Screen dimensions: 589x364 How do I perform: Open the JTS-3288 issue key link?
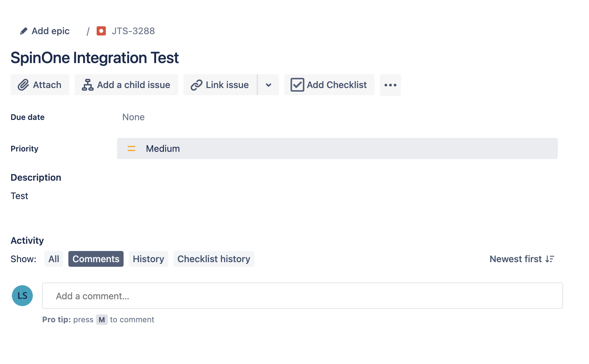133,31
